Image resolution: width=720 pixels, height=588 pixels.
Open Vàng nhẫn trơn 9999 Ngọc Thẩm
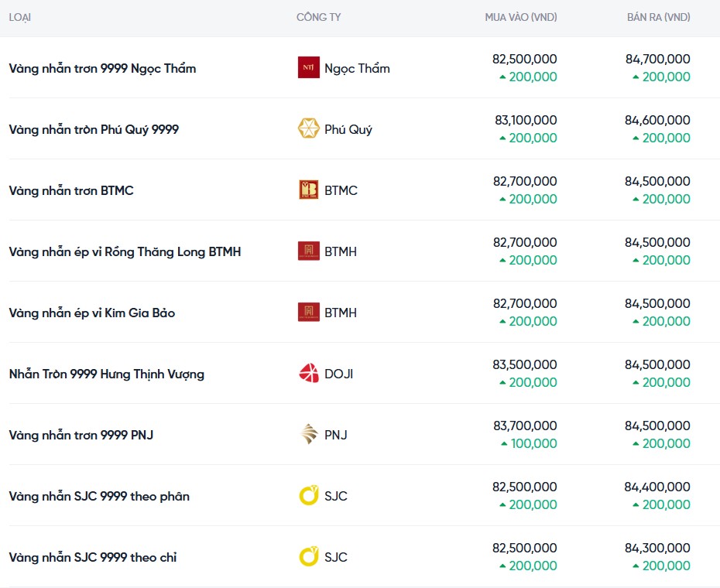[x=102, y=68]
